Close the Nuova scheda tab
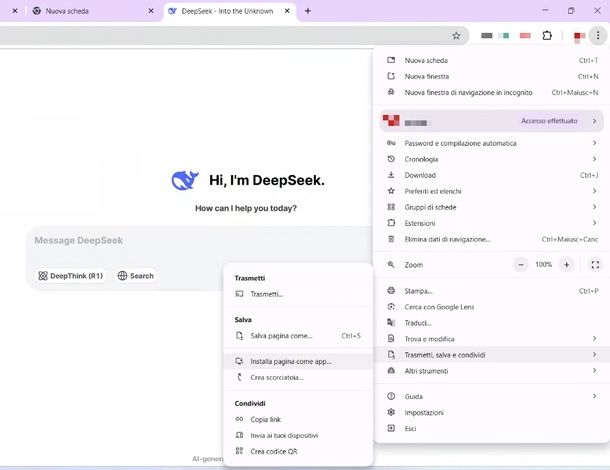This screenshot has height=470, width=610. [151, 11]
